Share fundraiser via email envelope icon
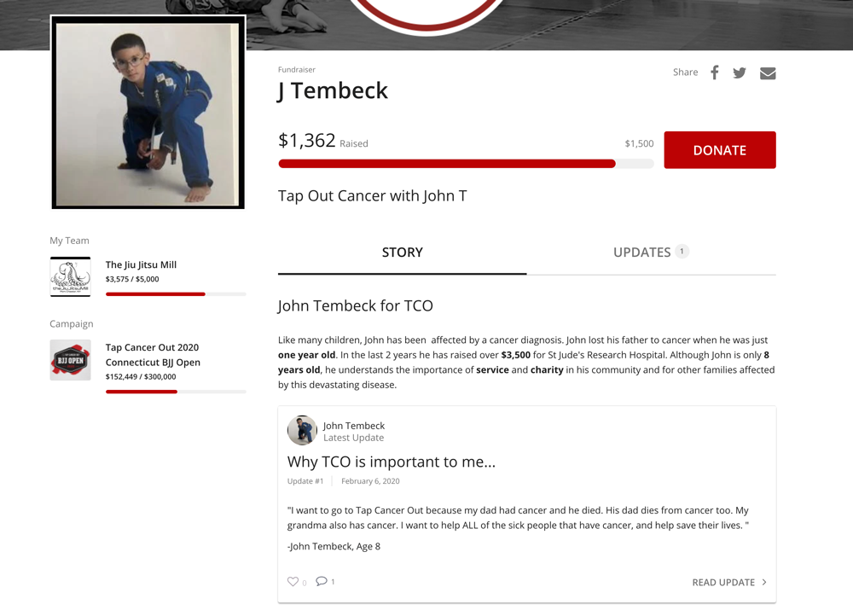Viewport: 853px width, 616px height. [x=768, y=73]
